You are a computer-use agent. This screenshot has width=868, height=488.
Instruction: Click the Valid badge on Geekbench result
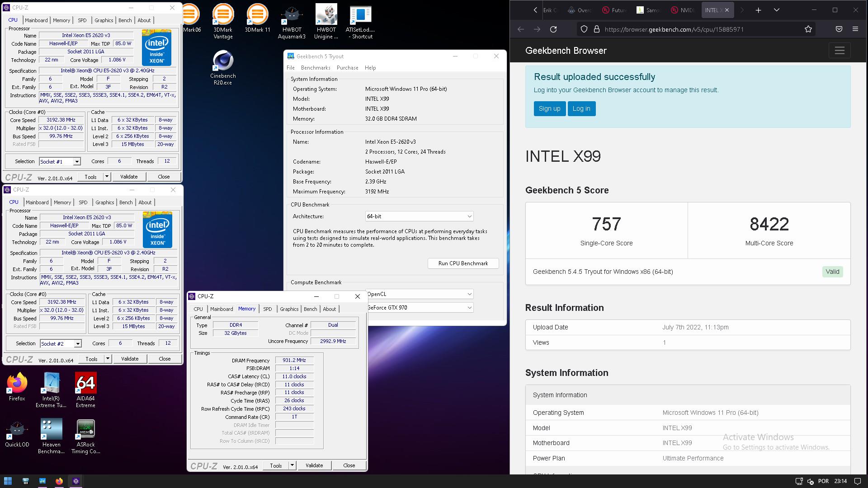[x=832, y=272]
